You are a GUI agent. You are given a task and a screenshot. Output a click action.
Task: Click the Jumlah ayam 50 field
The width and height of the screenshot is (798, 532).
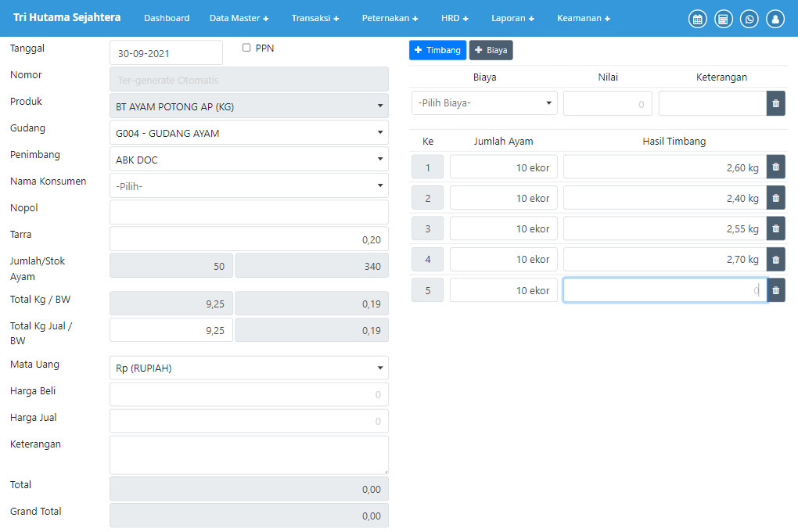[171, 266]
